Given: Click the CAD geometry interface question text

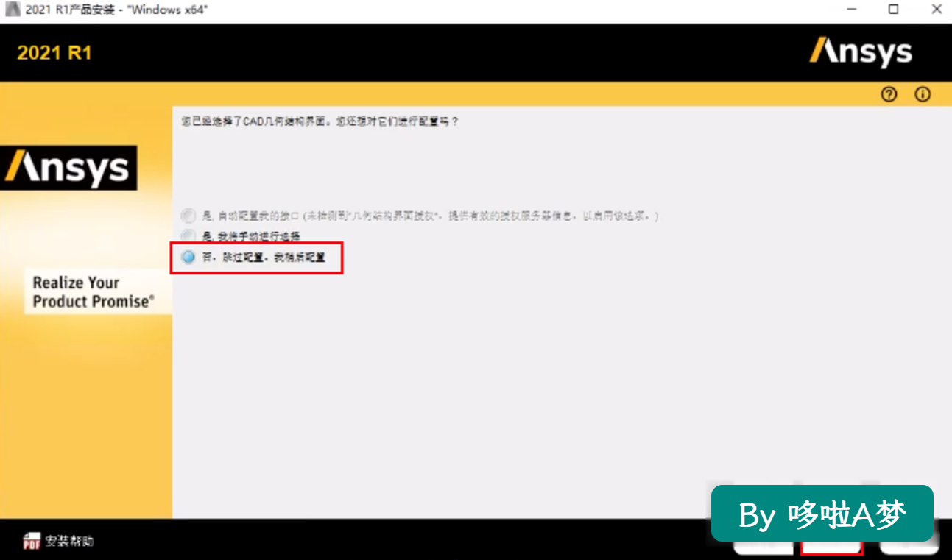Looking at the screenshot, I should [x=320, y=121].
